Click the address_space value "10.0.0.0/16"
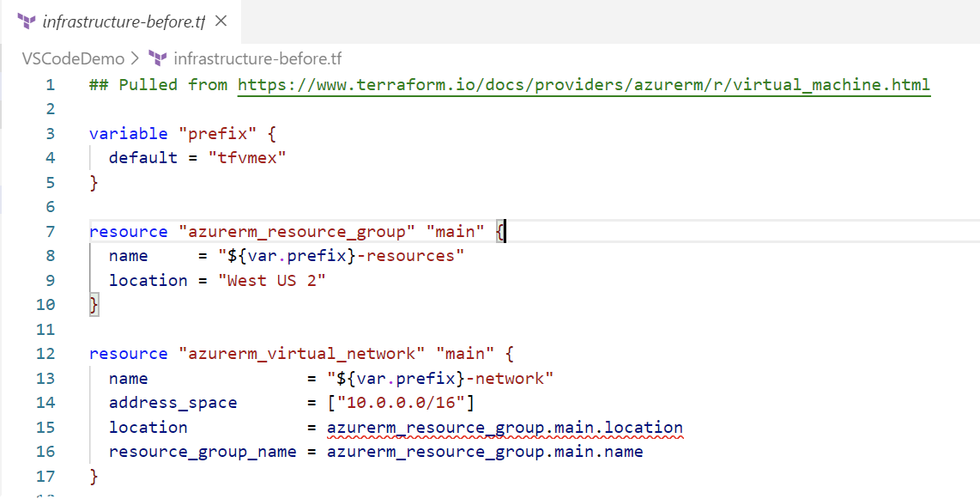The height and width of the screenshot is (499, 980). tap(402, 403)
